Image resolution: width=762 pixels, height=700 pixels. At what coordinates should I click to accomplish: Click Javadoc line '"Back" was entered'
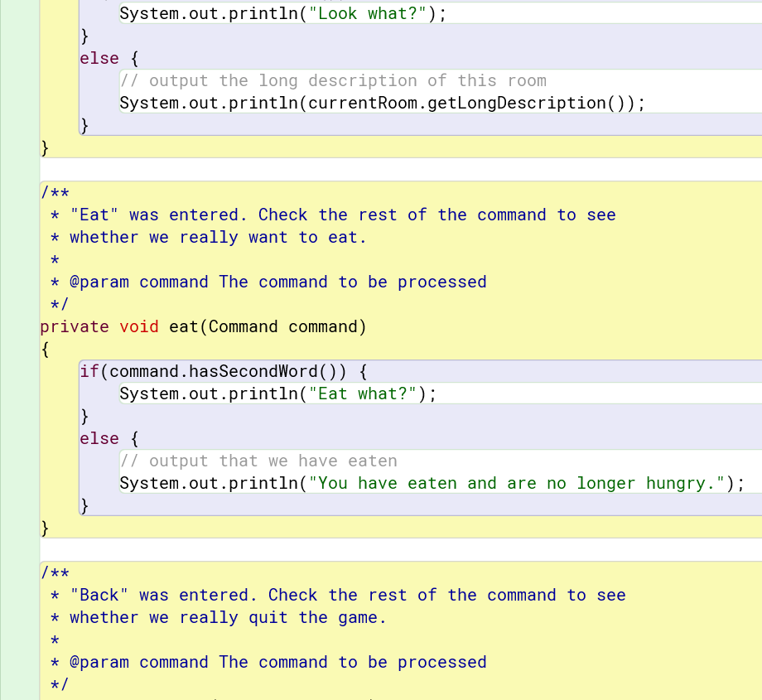[338, 595]
